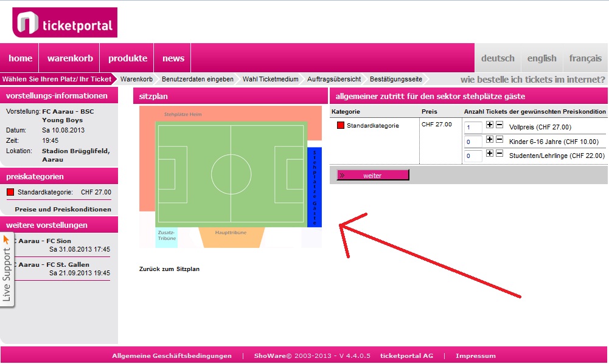Add one Kinder 6-16 Jahre ticket
The width and height of the screenshot is (609, 364).
tap(489, 139)
